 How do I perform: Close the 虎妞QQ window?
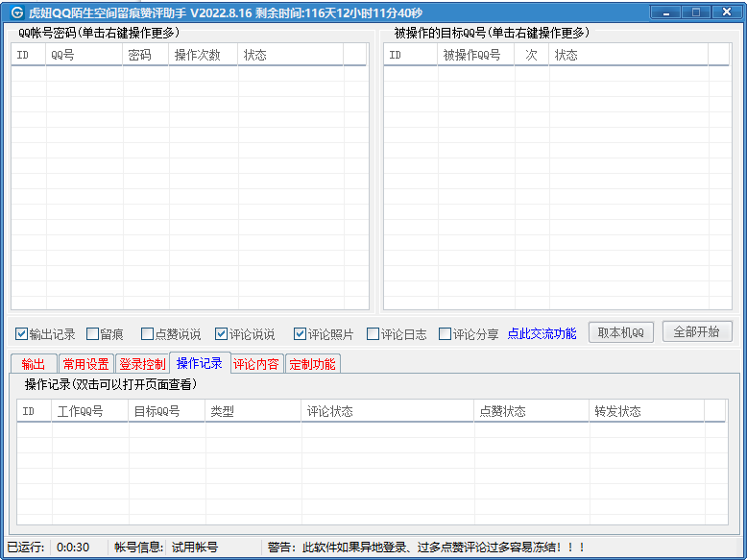[x=727, y=12]
